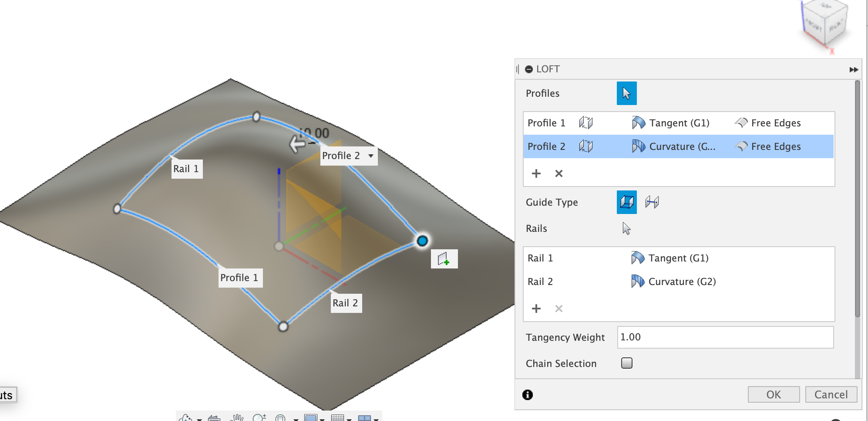This screenshot has height=421, width=868.
Task: Confirm the loft with OK button
Action: pyautogui.click(x=774, y=394)
